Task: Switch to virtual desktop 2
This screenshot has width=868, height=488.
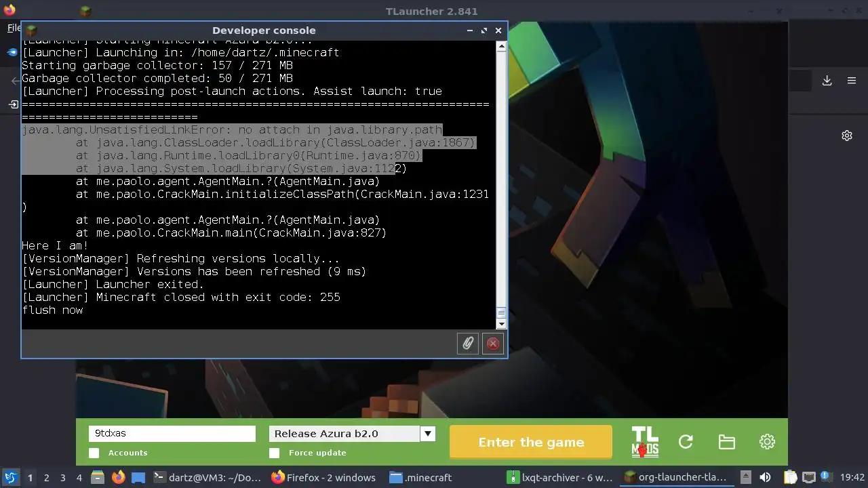Action: pos(46,477)
